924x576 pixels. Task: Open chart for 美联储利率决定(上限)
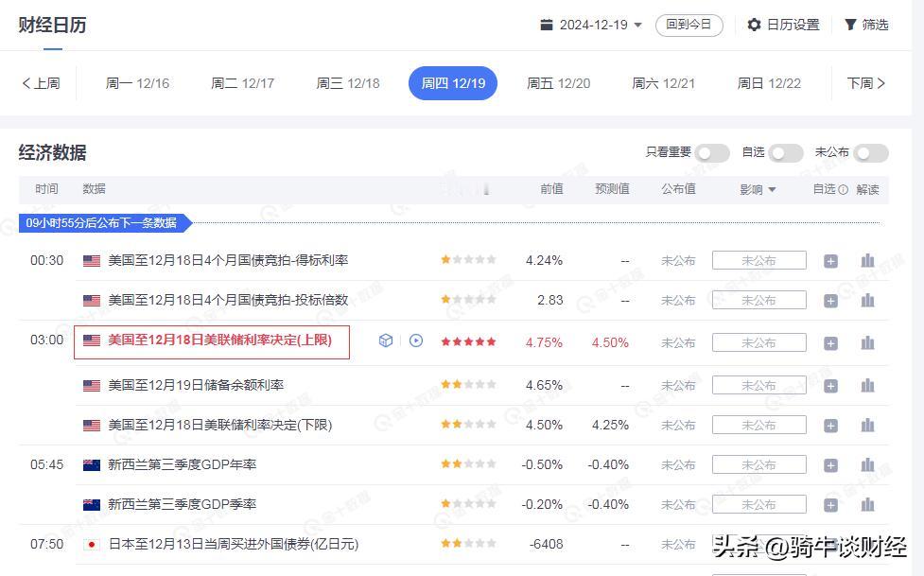coord(867,342)
